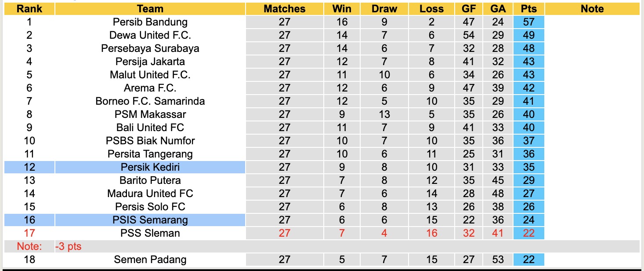Click the Win column header
This screenshot has height=271, width=644.
click(342, 9)
